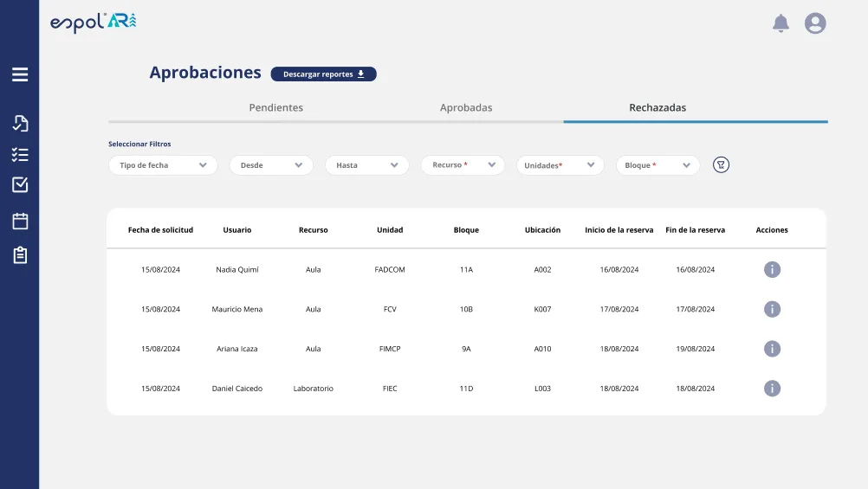Click the Bloque column header in table
The height and width of the screenshot is (489, 868).
pyautogui.click(x=466, y=230)
